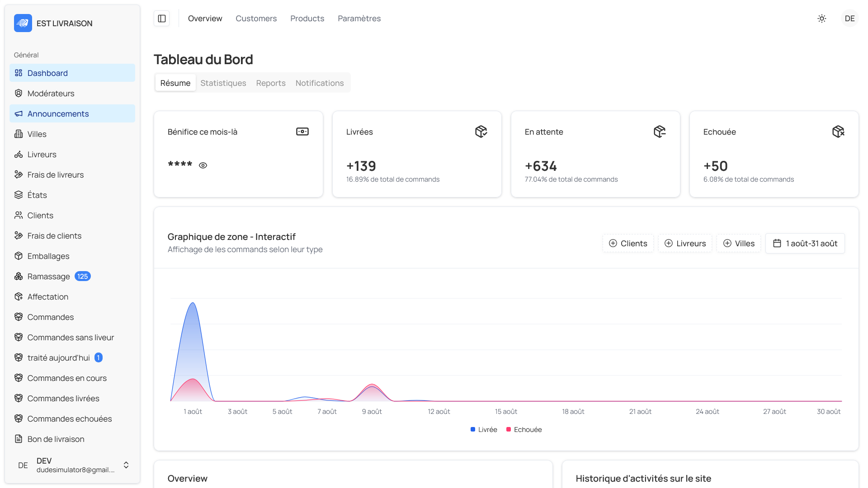Click the Clients filter button above the chart
868x488 pixels.
coord(628,243)
